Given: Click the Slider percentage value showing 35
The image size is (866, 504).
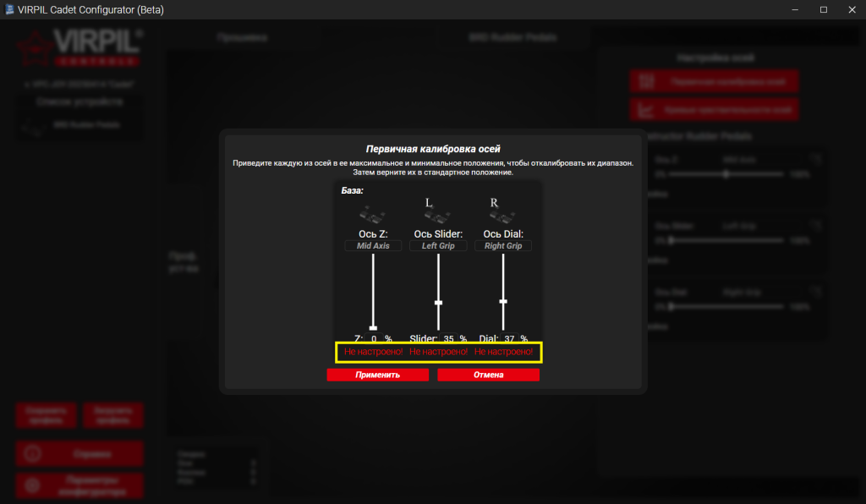Looking at the screenshot, I should 448,338.
